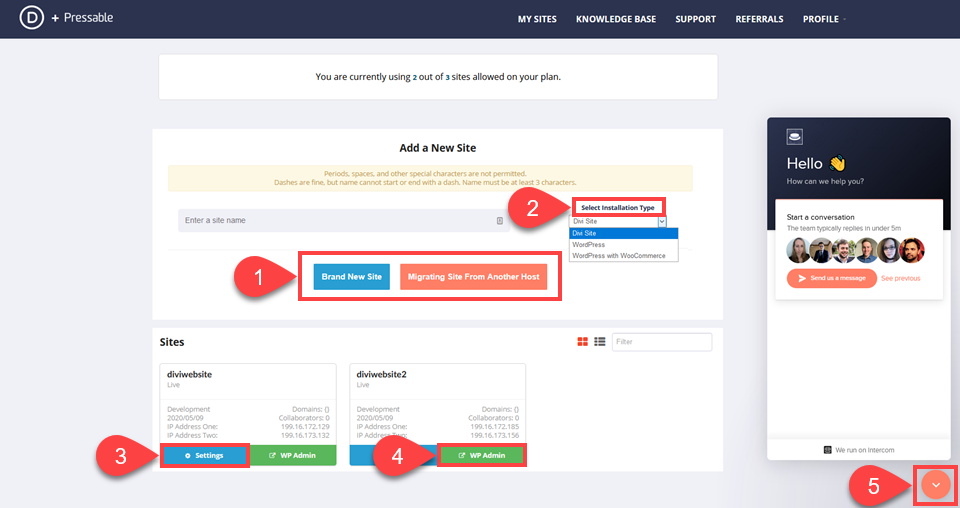Choose WordPress with WooCommerce option
Screen dimensions: 960x508
(x=623, y=256)
